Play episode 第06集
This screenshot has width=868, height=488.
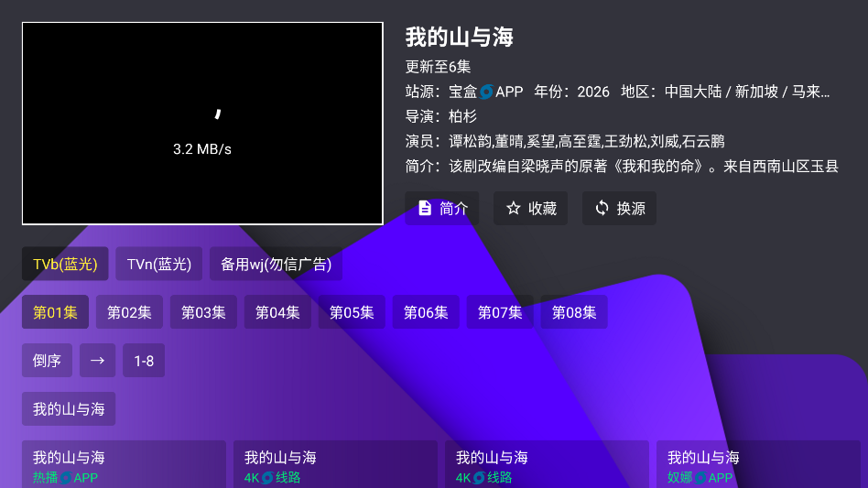(426, 312)
